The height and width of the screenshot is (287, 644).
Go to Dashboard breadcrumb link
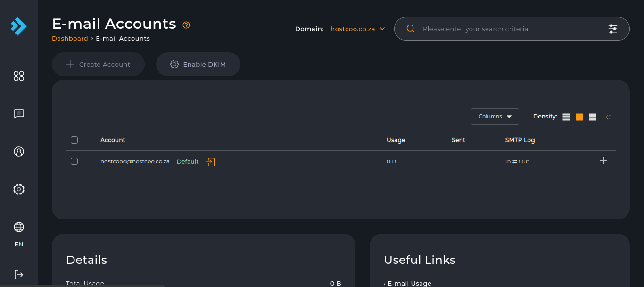coord(70,38)
